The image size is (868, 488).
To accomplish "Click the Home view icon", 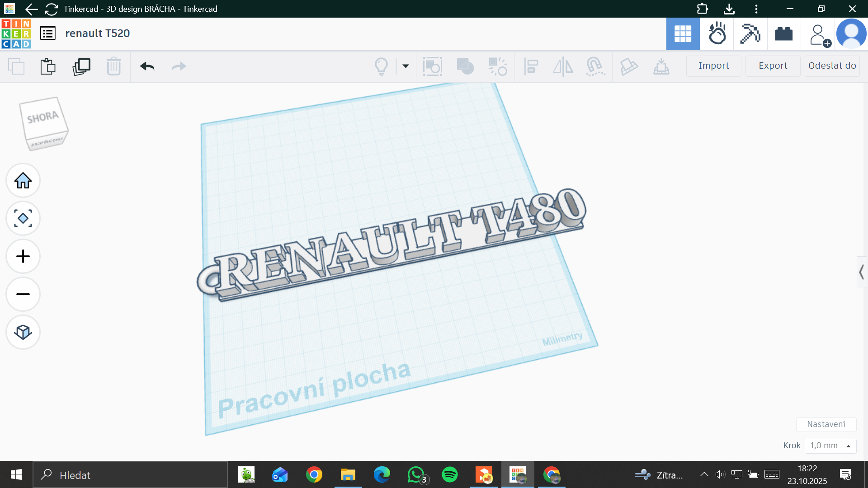I will click(x=23, y=181).
